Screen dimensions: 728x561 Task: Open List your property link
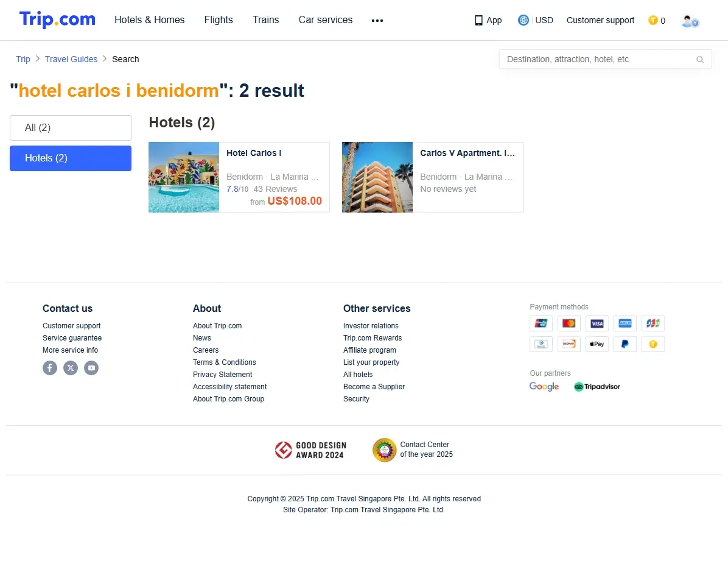[371, 362]
